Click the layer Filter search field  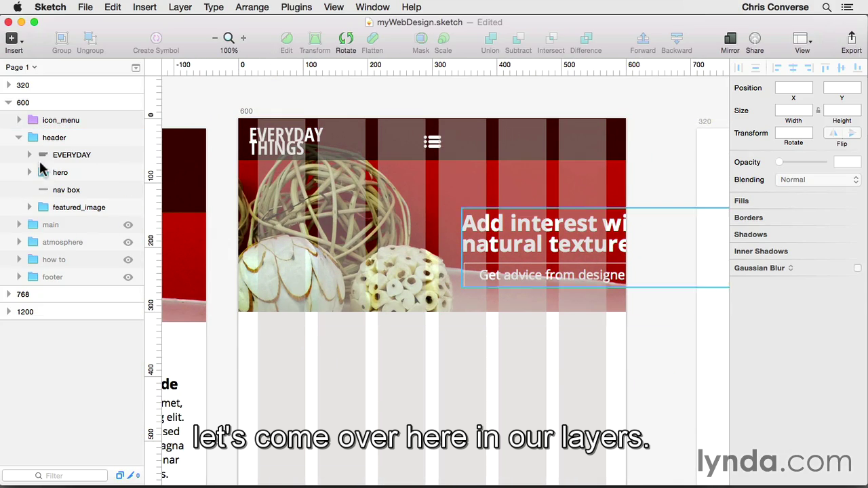click(54, 476)
